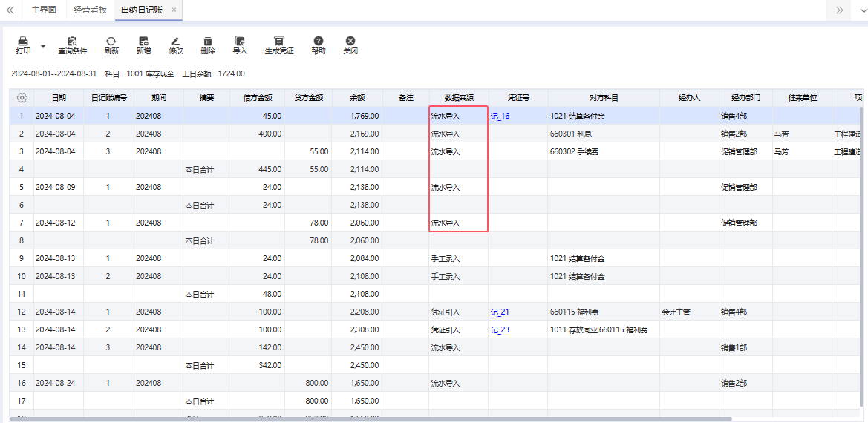Click the 生成凭证 generate voucher icon
This screenshot has height=423, width=868.
coord(279,42)
